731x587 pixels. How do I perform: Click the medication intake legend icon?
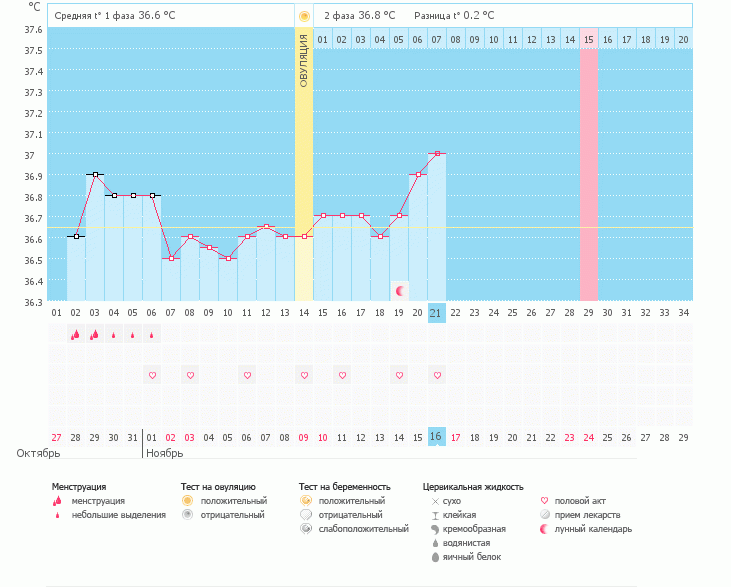coord(545,514)
